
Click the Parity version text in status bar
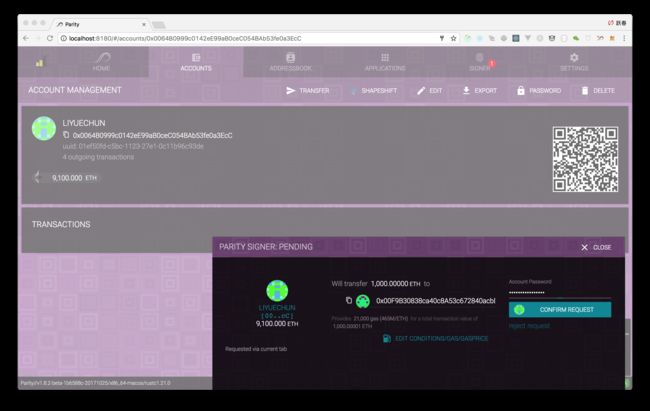coord(95,383)
